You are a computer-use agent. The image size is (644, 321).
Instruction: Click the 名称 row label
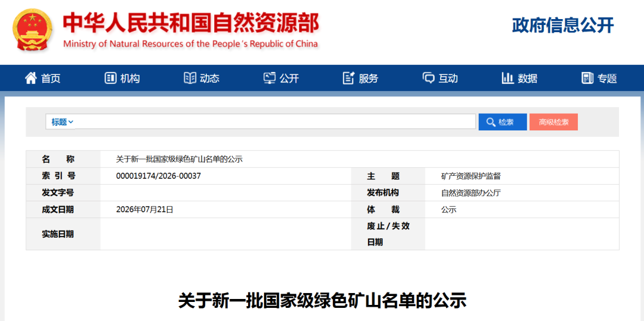[58, 159]
